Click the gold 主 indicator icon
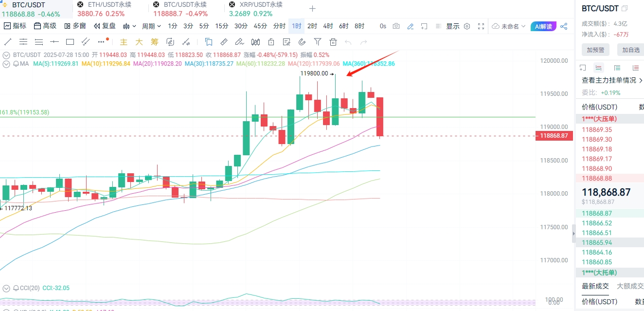 (x=124, y=42)
